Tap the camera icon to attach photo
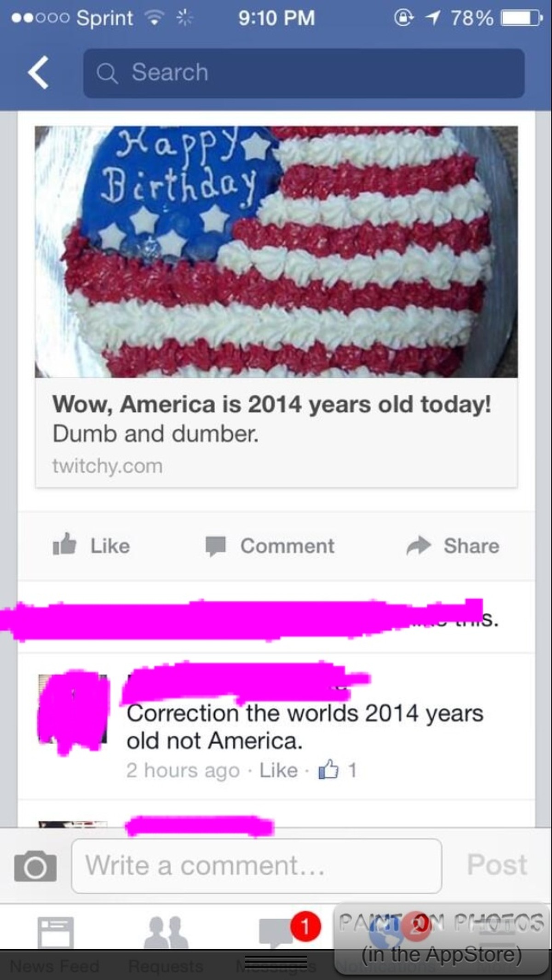Viewport: 552px width, 980px height. [x=35, y=867]
